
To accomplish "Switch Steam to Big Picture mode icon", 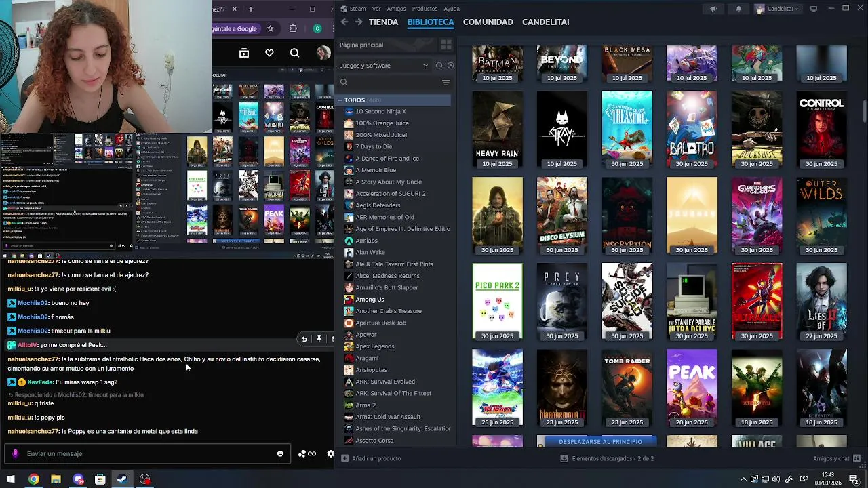I will point(814,9).
